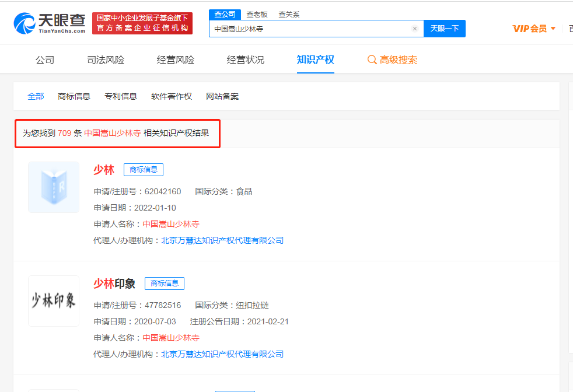Open the 少林 trademark title
The image size is (573, 392).
[104, 170]
